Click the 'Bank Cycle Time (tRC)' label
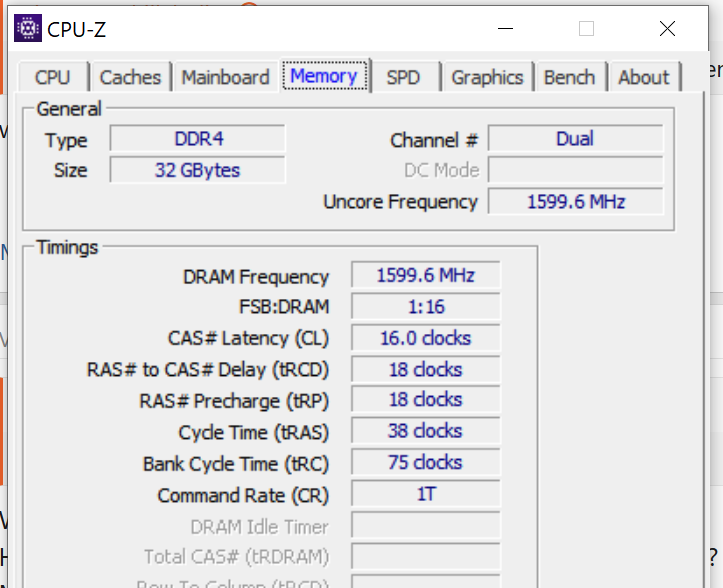This screenshot has width=723, height=588. coord(236,464)
